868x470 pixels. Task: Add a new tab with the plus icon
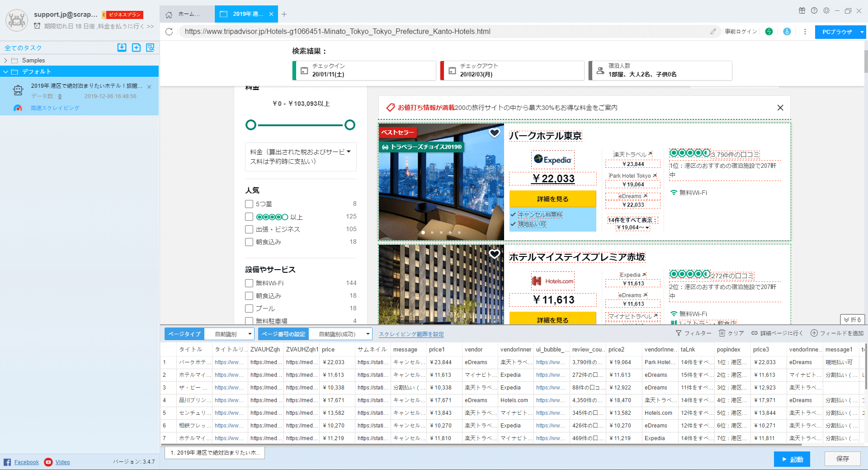click(x=284, y=14)
